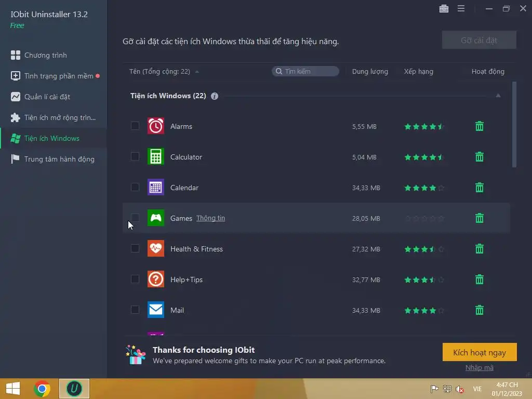
Task: Tick the Help+Tips checkbox
Action: [x=135, y=279]
